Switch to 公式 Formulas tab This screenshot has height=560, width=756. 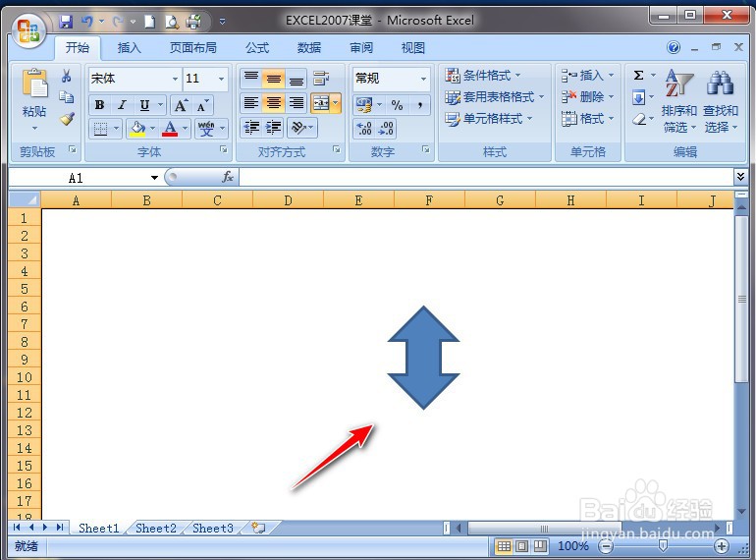257,47
